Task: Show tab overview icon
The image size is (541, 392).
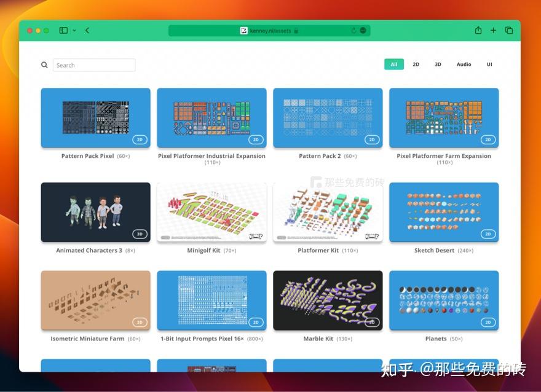Action: [509, 30]
